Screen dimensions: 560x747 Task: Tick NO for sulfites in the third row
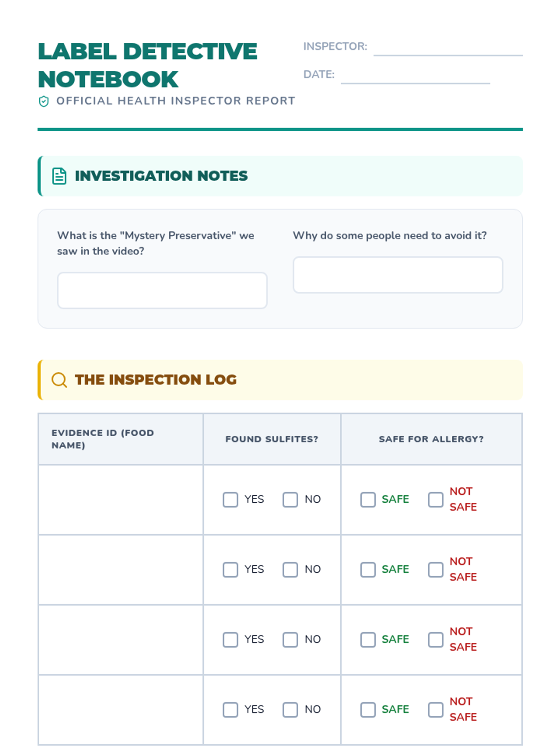[x=290, y=640]
